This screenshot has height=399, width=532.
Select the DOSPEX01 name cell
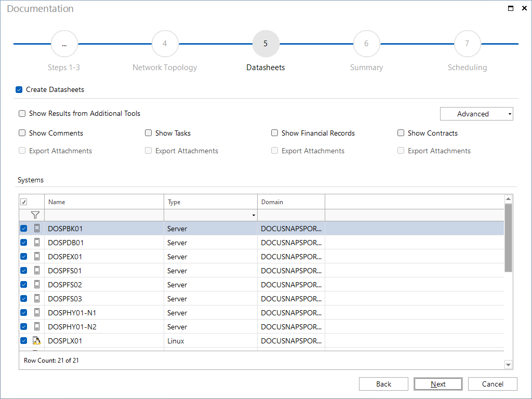coord(104,257)
